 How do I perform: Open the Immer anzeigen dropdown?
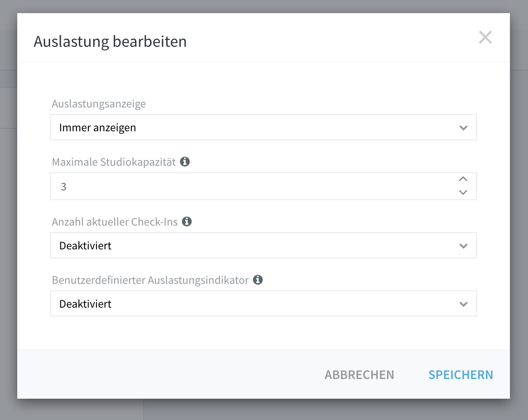tap(263, 127)
